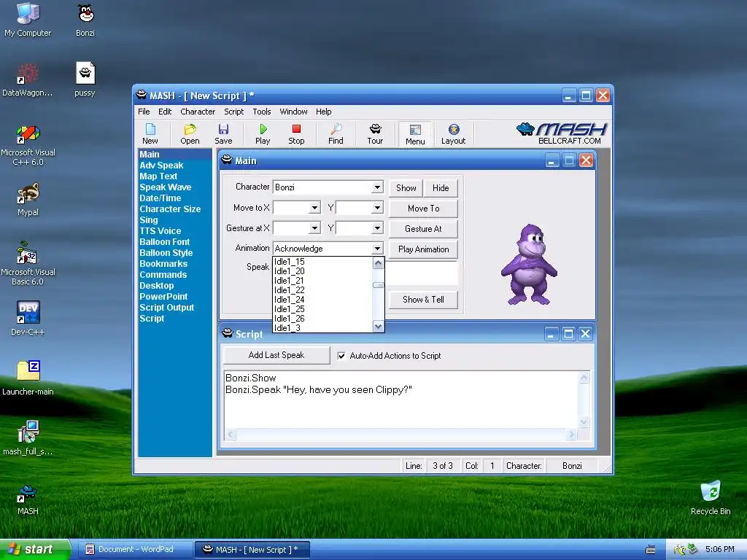Select the MASH desktop shortcut
747x560 pixels.
click(x=28, y=499)
